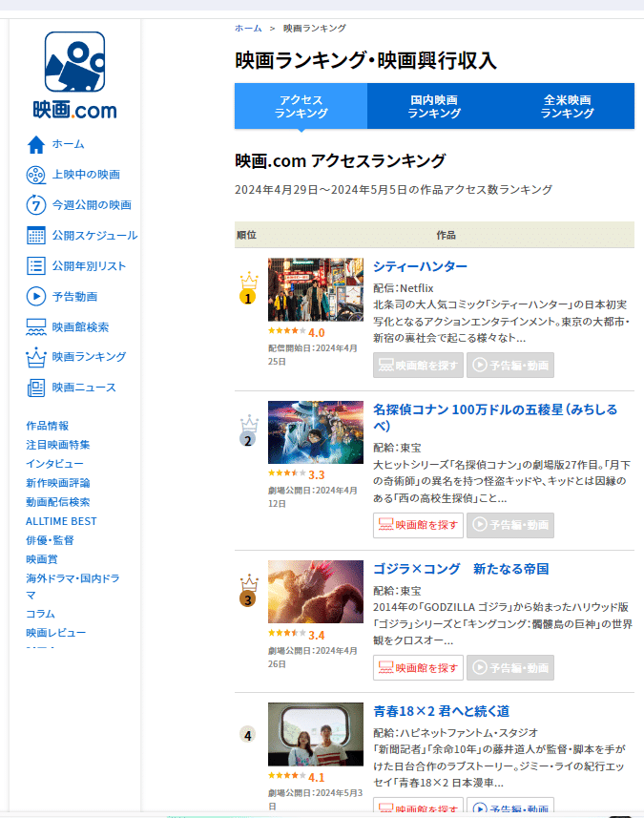This screenshot has width=644, height=818.
Task: Click the film reel icon for 上映中の映画
Action: coord(36,175)
